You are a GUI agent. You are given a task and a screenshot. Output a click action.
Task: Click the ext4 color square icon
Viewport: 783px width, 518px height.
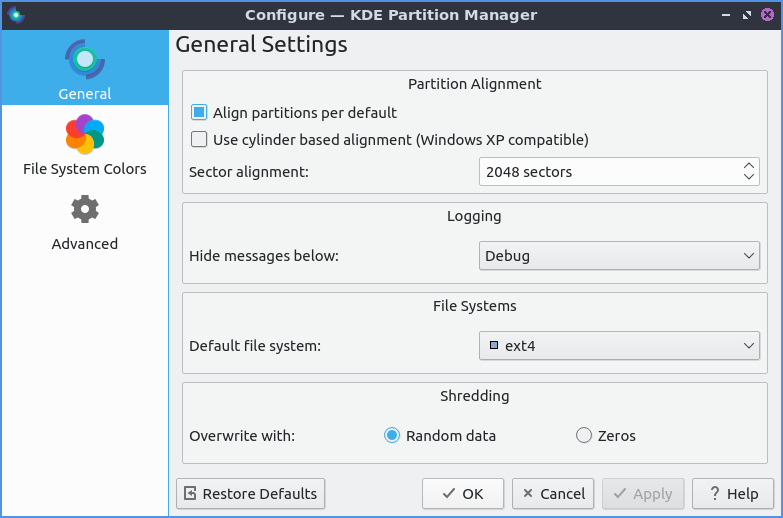pos(493,346)
